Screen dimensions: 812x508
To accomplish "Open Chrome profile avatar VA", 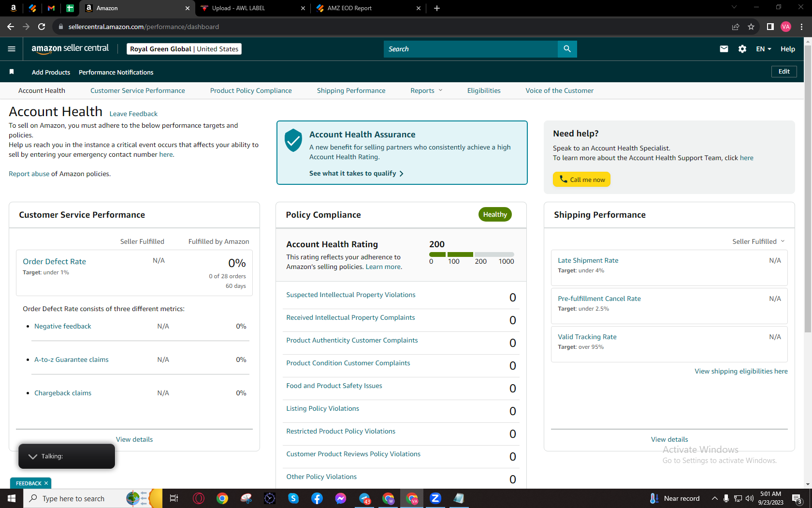I will 786,27.
